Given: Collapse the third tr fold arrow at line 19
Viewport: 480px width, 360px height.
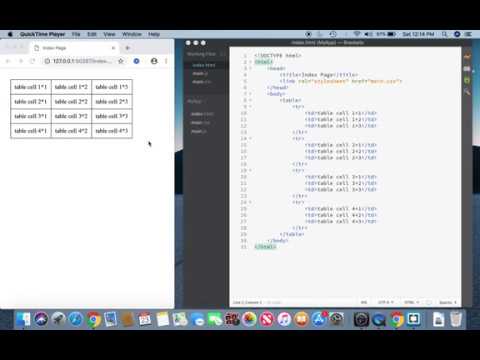Looking at the screenshot, I should [250, 170].
